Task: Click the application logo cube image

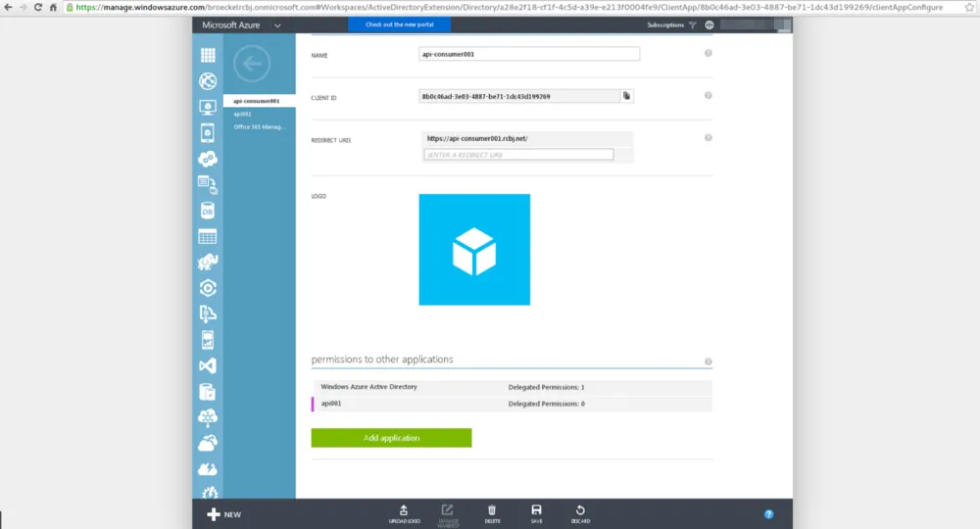Action: point(474,250)
